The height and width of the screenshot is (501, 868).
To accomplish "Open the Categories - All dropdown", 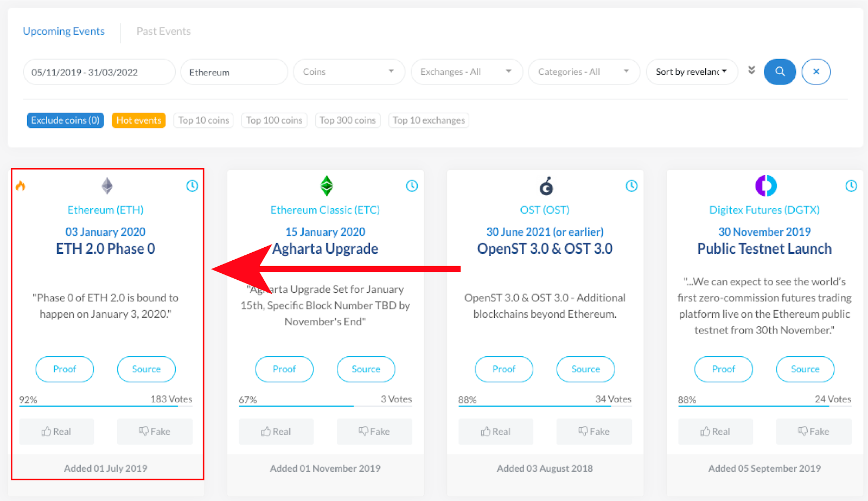I will pyautogui.click(x=584, y=72).
